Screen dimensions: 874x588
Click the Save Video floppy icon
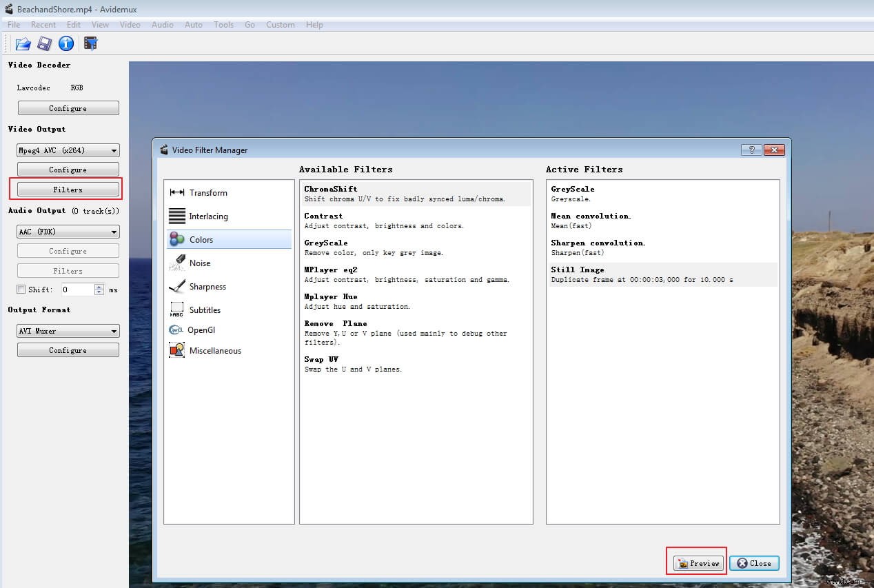(45, 44)
